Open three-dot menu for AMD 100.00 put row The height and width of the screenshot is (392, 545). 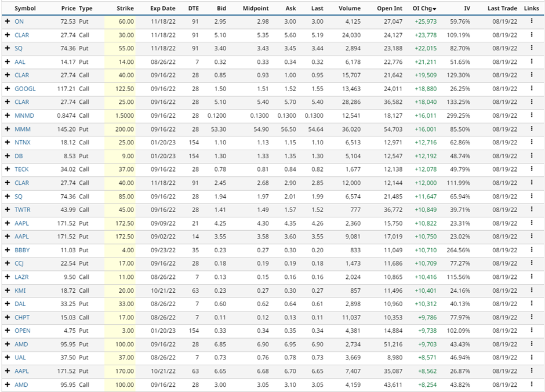[x=532, y=344]
